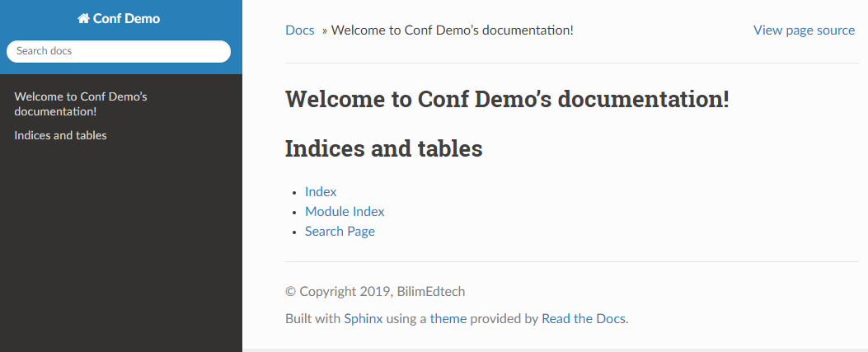Viewport: 868px width, 352px height.
Task: Go to the Docs breadcrumb link
Action: [x=299, y=31]
